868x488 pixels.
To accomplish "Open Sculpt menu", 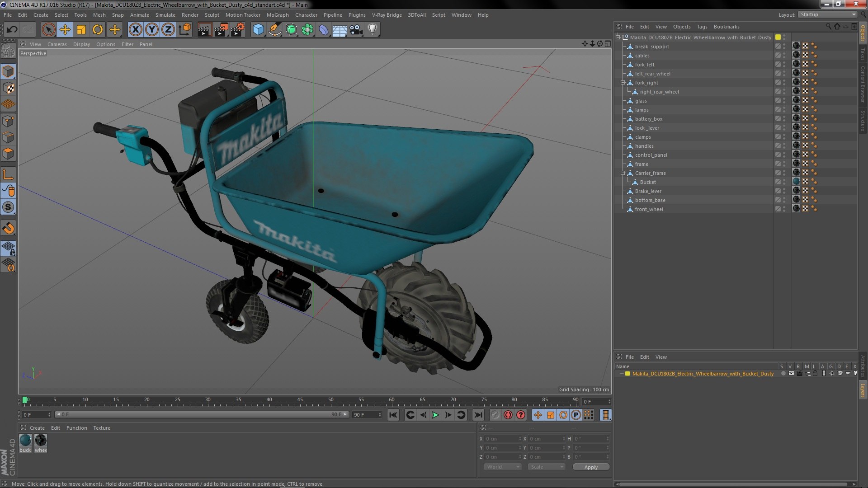I will 212,15.
